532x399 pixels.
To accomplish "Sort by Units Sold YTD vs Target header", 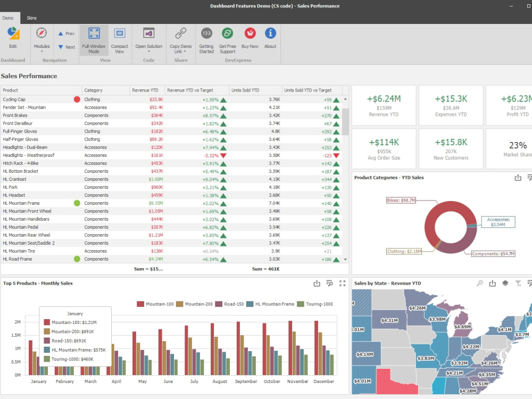I will click(312, 90).
